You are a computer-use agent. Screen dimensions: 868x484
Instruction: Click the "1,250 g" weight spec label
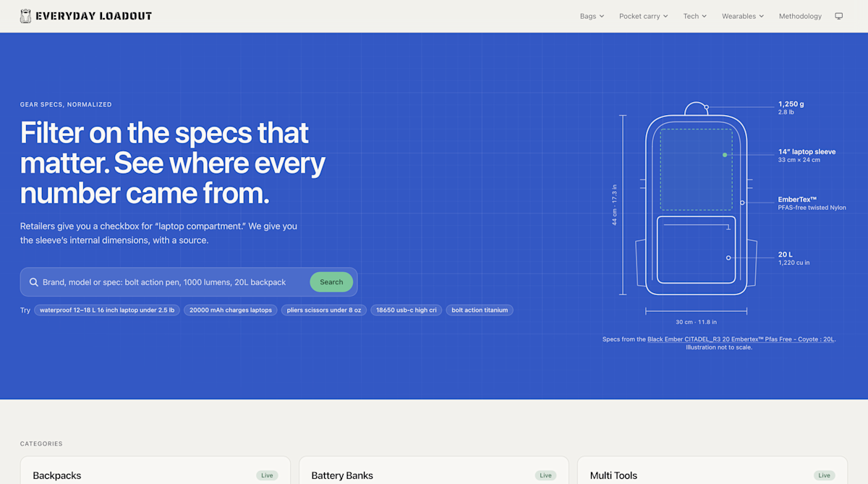[791, 104]
